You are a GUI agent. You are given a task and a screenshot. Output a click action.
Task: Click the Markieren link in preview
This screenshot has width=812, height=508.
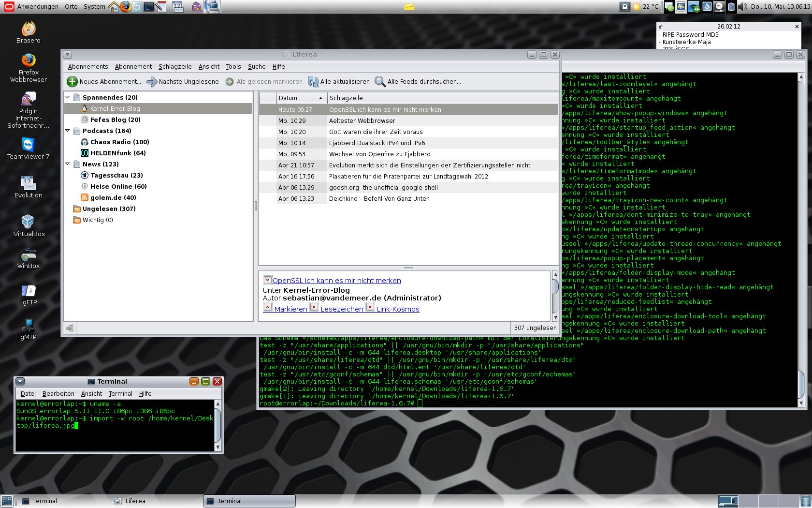[x=290, y=309]
